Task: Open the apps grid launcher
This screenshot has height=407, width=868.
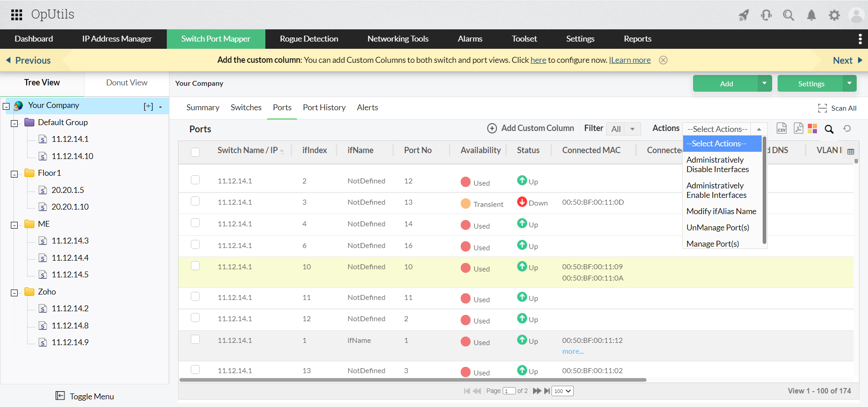Action: tap(17, 15)
